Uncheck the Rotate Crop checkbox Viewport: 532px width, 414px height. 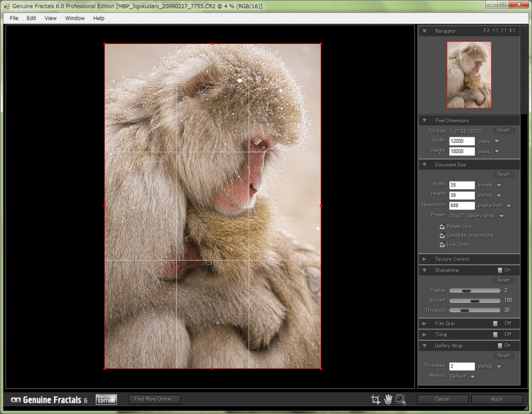[442, 227]
